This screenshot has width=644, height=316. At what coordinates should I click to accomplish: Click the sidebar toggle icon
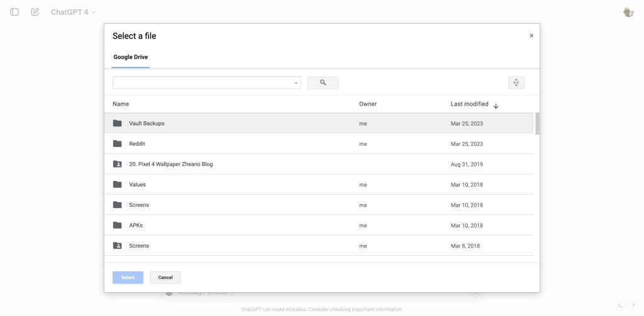[14, 12]
